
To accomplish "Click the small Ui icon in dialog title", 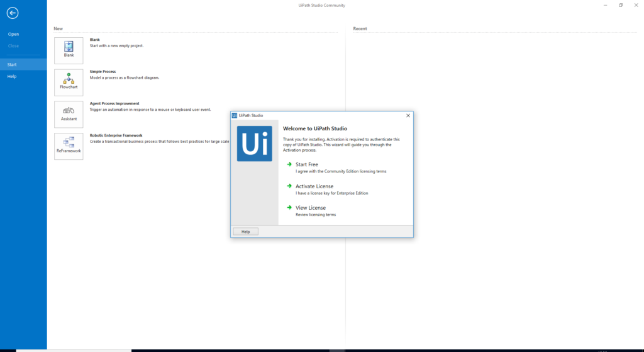I will [235, 116].
